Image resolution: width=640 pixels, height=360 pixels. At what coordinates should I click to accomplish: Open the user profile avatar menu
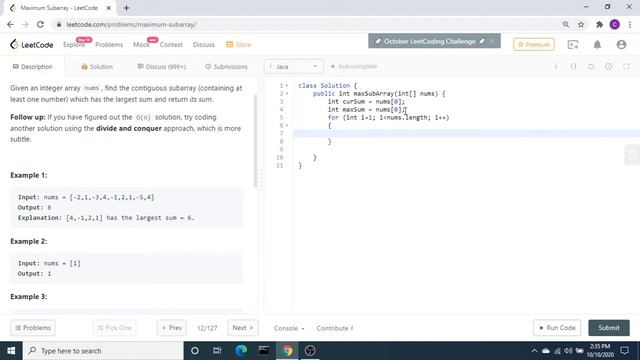click(x=621, y=44)
